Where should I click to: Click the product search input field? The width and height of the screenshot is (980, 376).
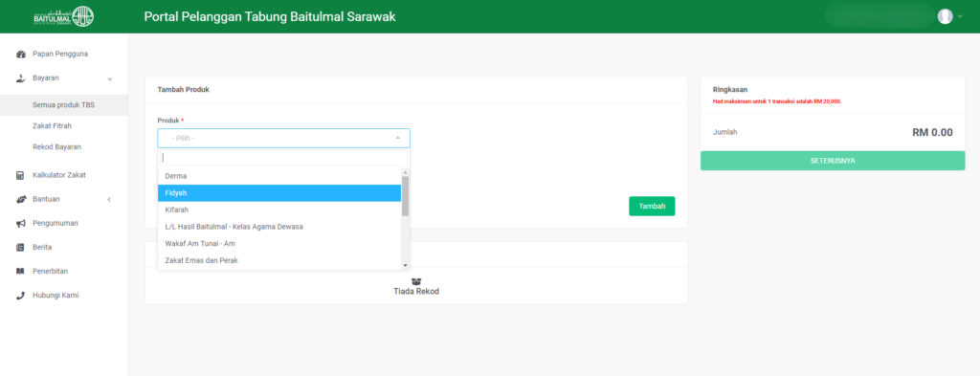(x=283, y=158)
